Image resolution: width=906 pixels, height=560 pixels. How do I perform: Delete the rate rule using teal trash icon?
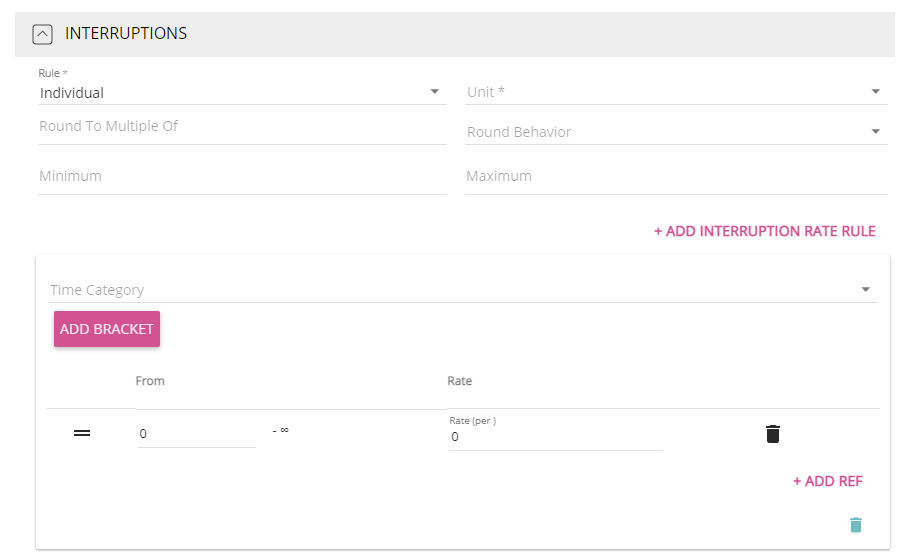point(855,525)
